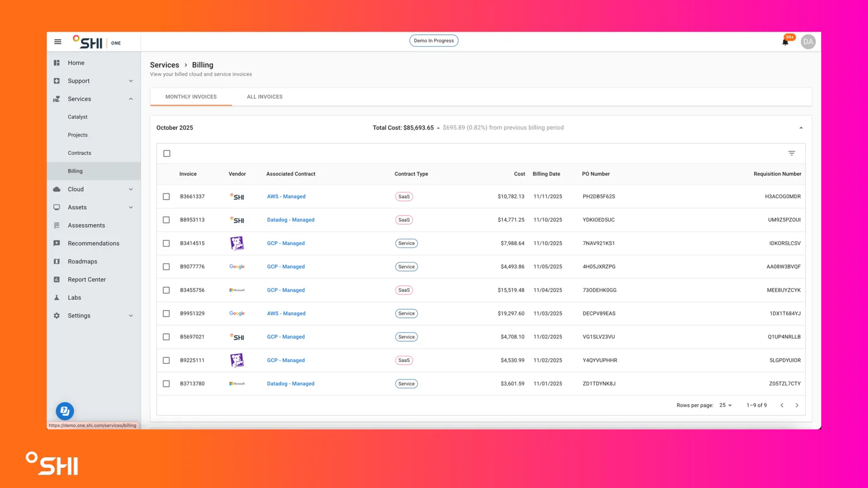The height and width of the screenshot is (488, 868).
Task: Open AWS - Managed contract for B3661337
Action: (x=286, y=197)
